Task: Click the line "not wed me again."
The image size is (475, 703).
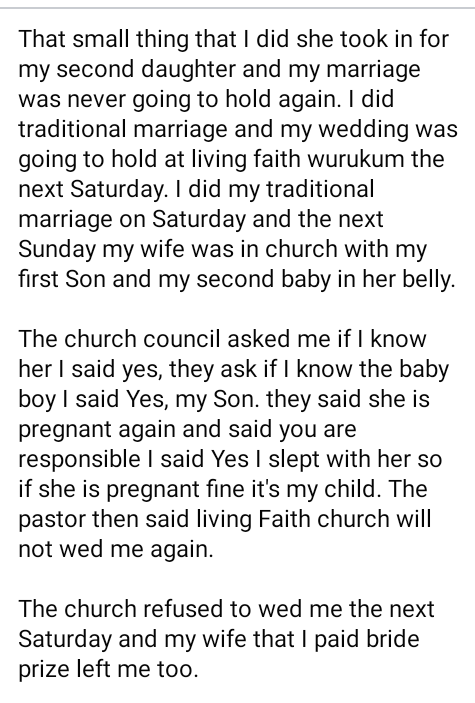Action: [x=116, y=549]
